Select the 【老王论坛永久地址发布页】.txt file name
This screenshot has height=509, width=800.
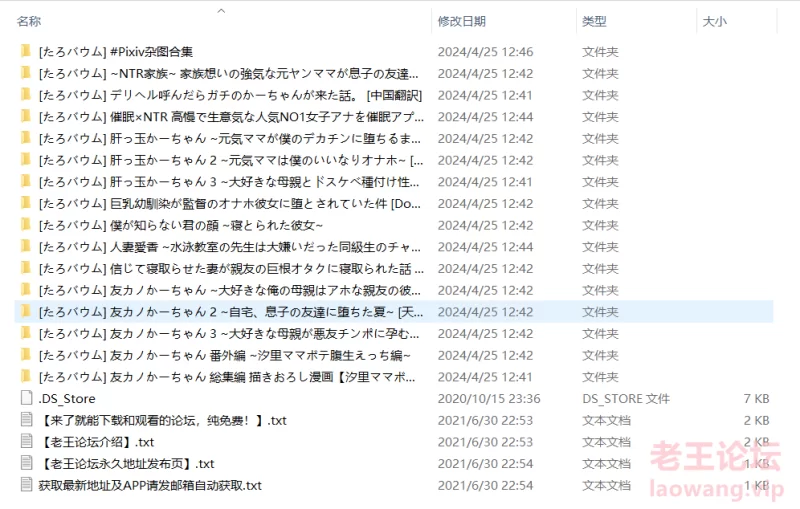point(127,464)
